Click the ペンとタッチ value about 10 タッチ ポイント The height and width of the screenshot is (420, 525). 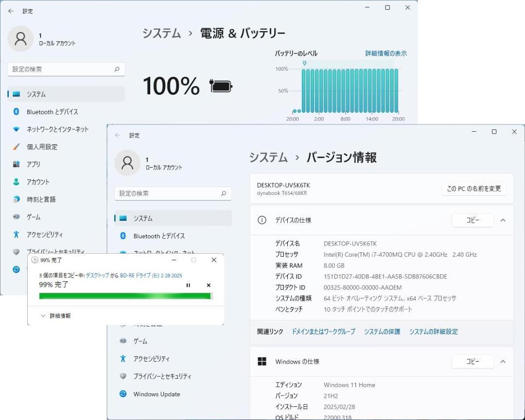click(x=368, y=309)
